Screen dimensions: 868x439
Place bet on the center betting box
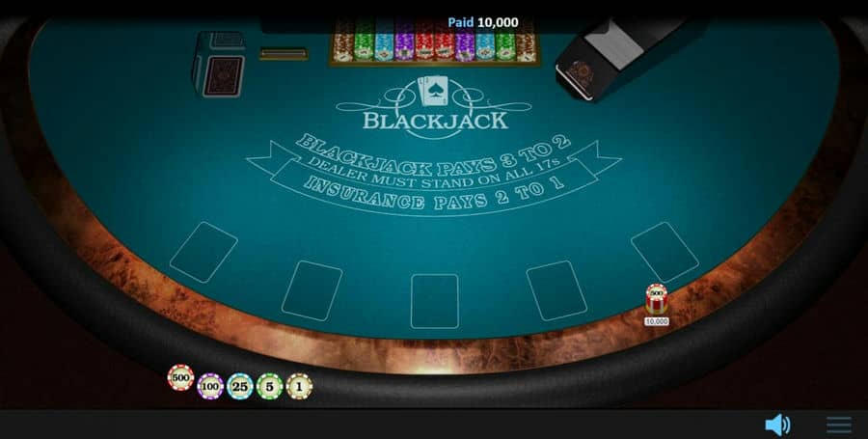(435, 301)
